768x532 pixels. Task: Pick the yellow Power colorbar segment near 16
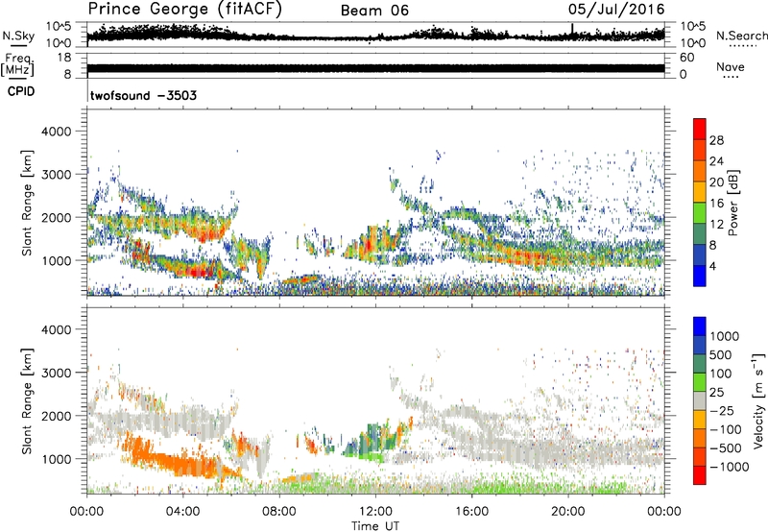tap(700, 192)
